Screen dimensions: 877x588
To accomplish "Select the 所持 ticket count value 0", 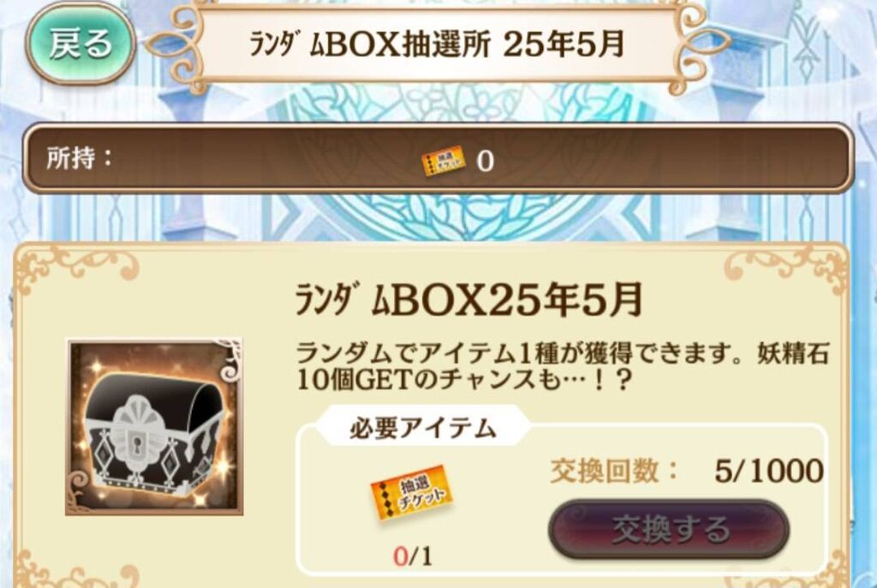I will [485, 162].
